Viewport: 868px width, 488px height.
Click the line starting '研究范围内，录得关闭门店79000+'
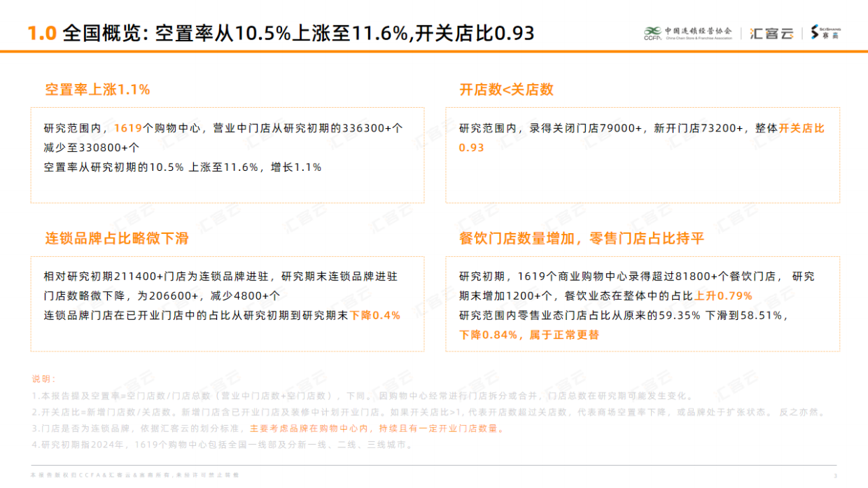click(x=642, y=129)
